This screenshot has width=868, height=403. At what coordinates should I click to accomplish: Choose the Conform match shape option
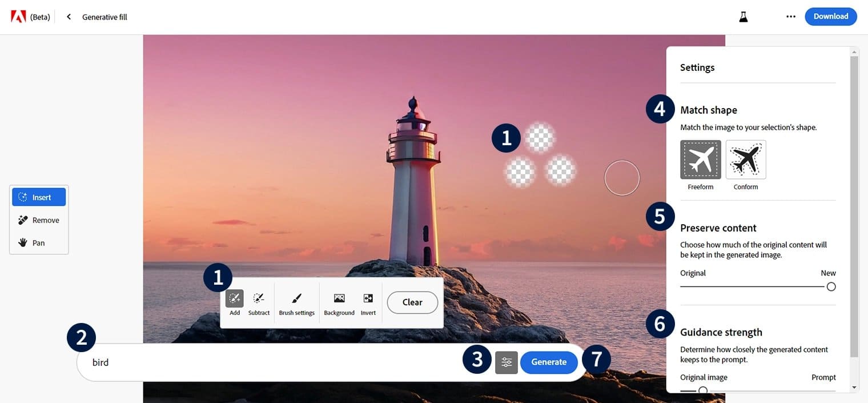click(x=746, y=160)
